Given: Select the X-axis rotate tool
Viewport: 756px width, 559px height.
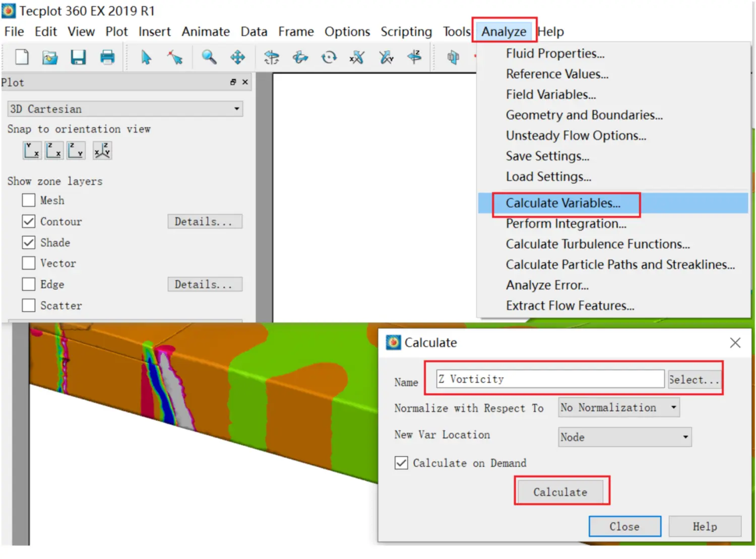Looking at the screenshot, I should [x=357, y=57].
